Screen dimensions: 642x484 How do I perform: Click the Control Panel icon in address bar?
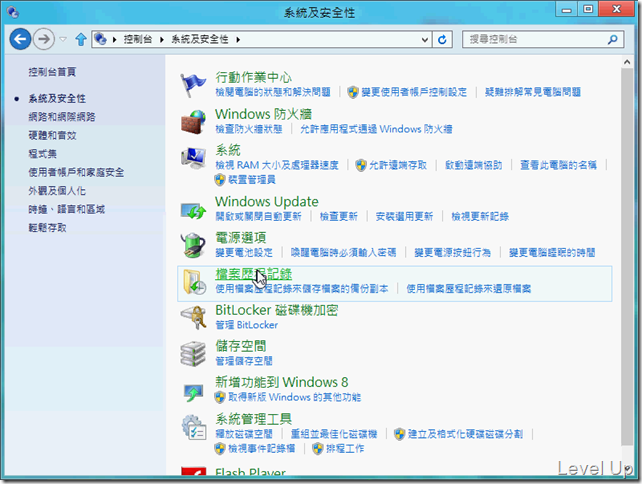click(100, 39)
